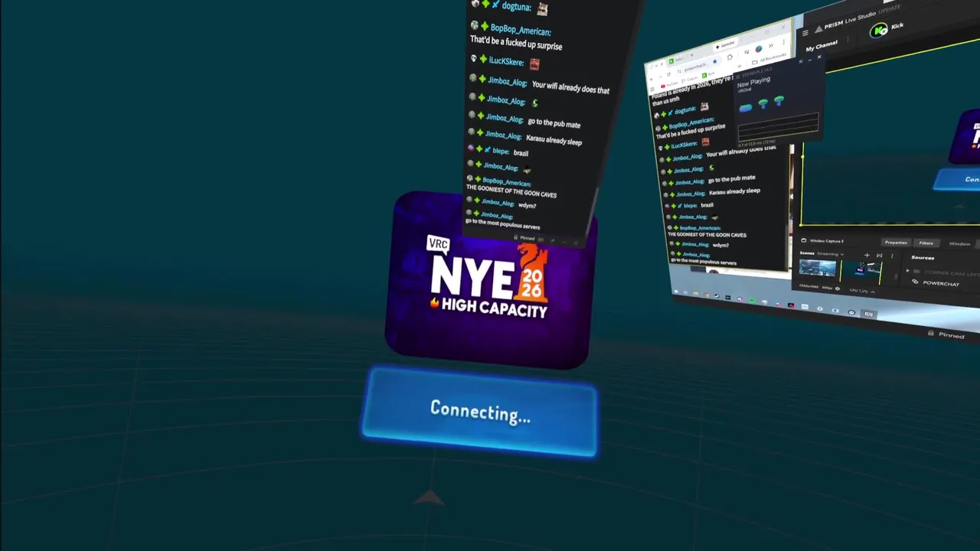This screenshot has height=551, width=980.
Task: Click 'go to the most populous servers' in floating chat
Action: click(503, 224)
